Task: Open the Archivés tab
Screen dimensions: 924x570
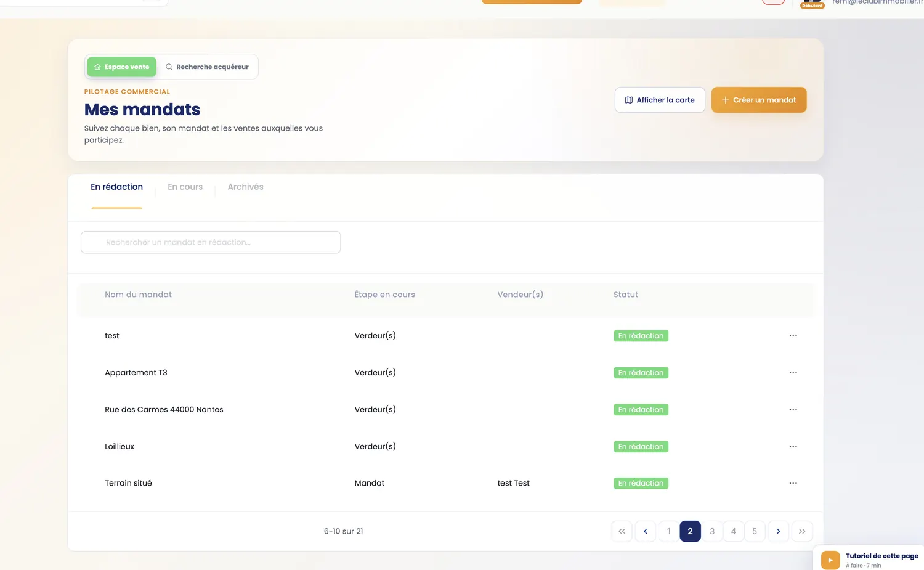Action: (245, 187)
